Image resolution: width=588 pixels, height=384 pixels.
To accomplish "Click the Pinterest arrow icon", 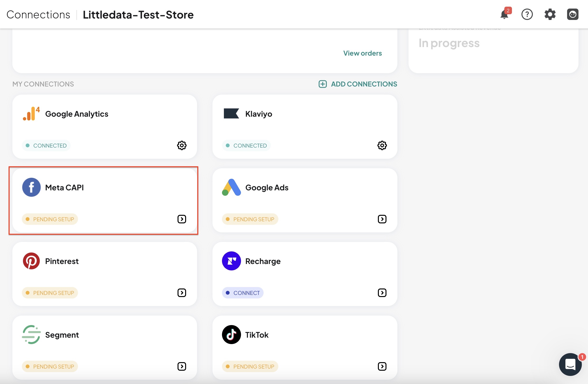I will (182, 293).
